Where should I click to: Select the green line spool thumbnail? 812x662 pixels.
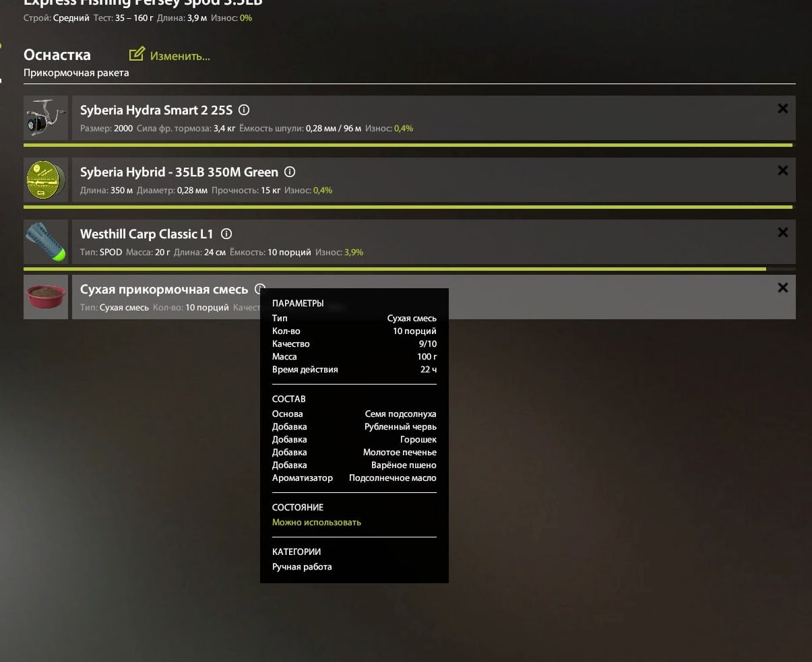click(x=46, y=180)
